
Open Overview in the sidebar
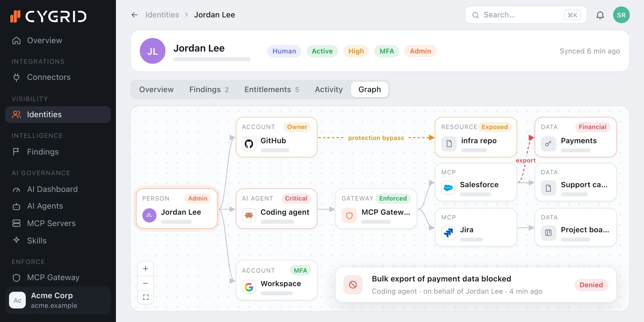tap(58, 41)
